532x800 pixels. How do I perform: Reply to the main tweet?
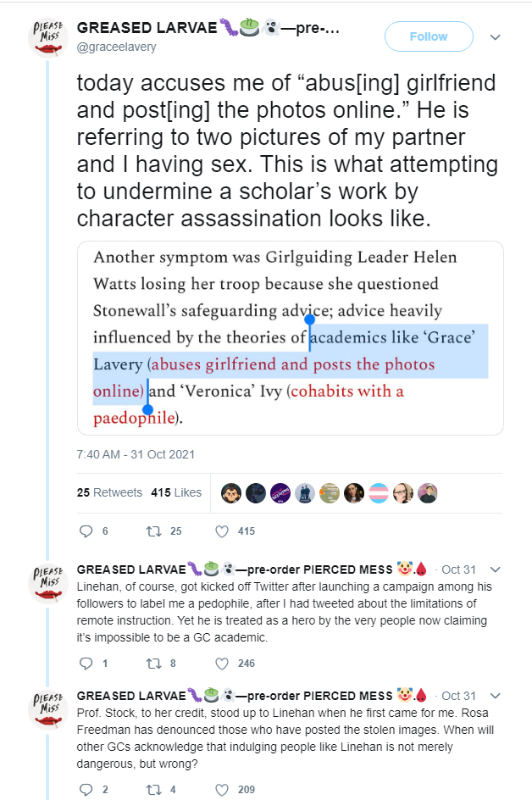coord(84,531)
